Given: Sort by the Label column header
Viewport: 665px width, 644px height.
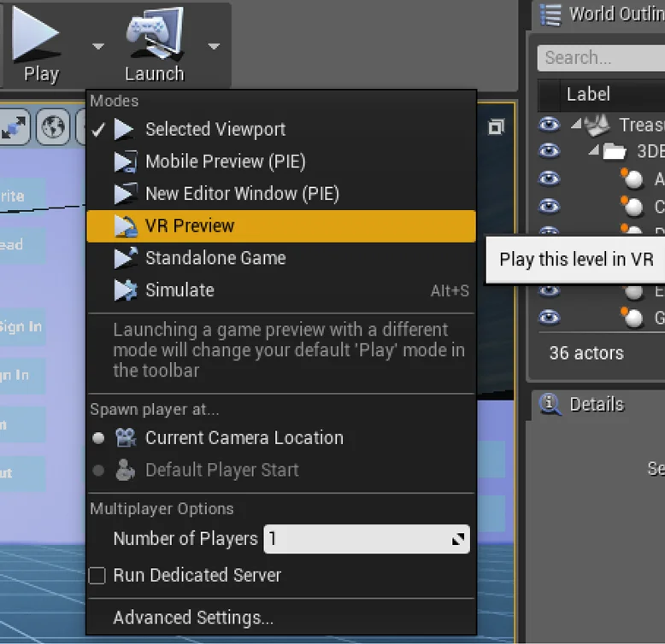Looking at the screenshot, I should tap(588, 94).
